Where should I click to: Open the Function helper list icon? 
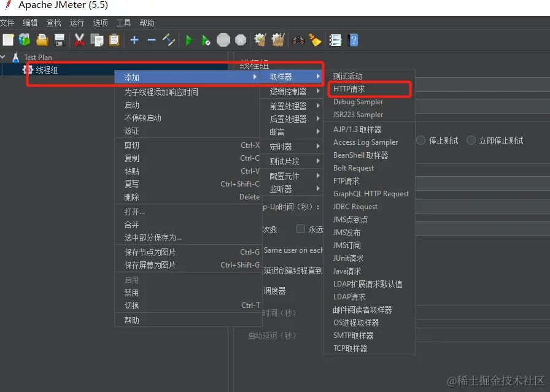[x=335, y=40]
